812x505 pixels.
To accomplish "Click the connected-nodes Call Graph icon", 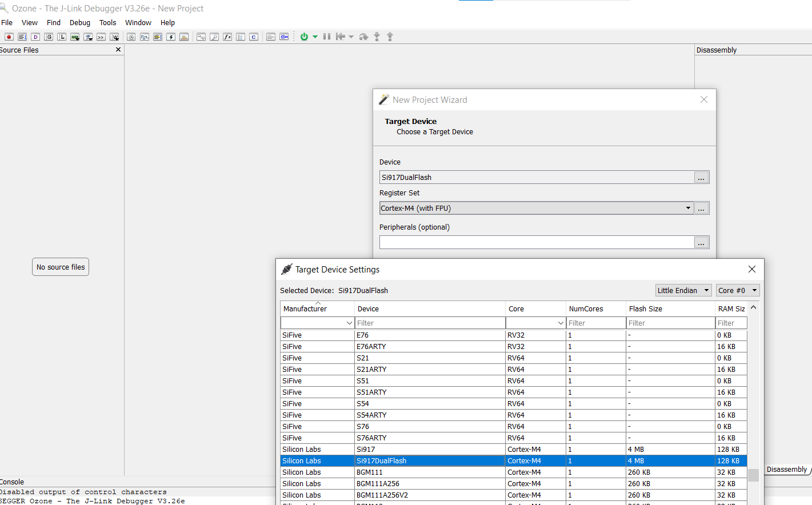I will point(201,37).
